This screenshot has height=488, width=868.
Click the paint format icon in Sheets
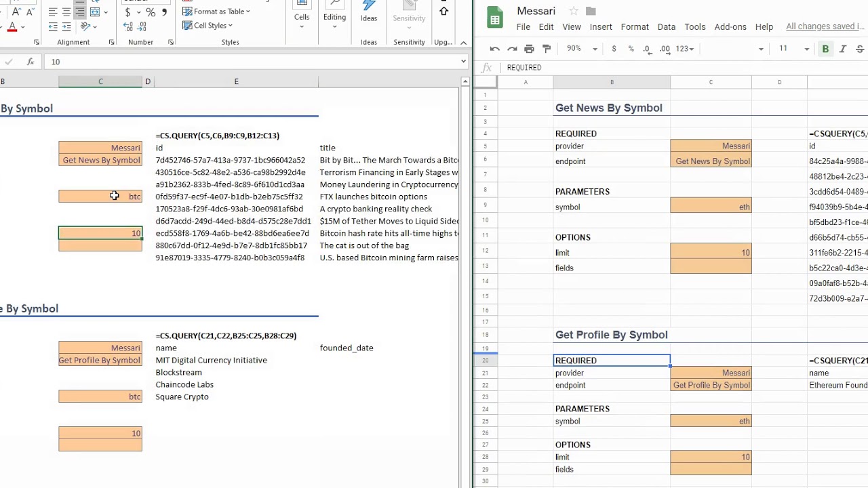(x=547, y=49)
